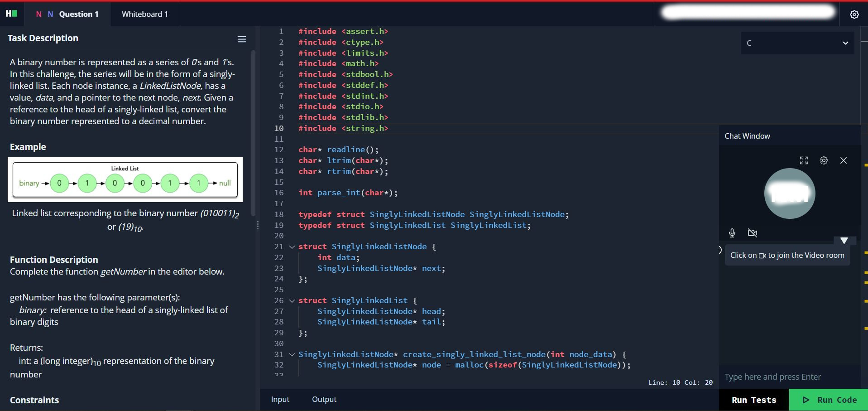Viewport: 868px width, 411px height.
Task: Click the '#include <stdbool.h>' code line
Action: (345, 74)
